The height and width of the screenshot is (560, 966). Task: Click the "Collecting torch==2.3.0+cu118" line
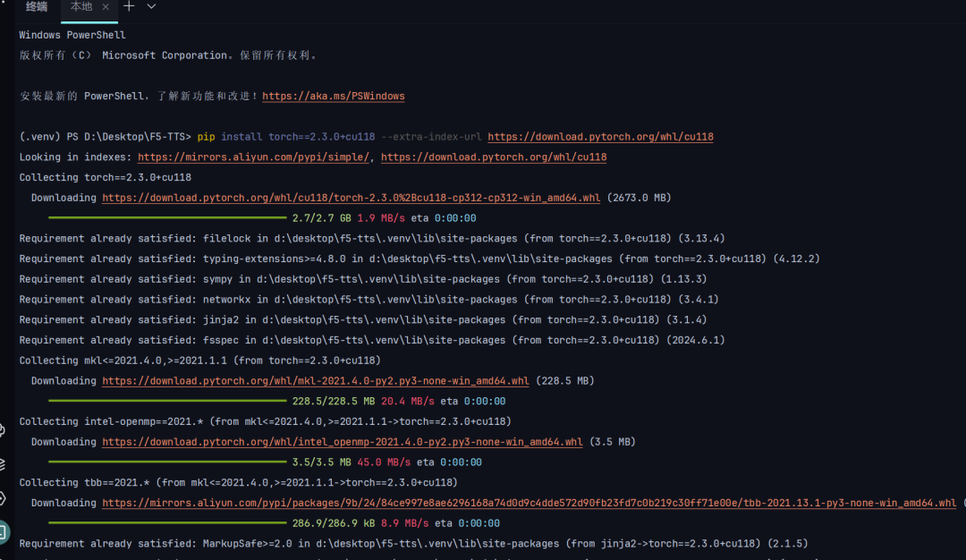(106, 177)
